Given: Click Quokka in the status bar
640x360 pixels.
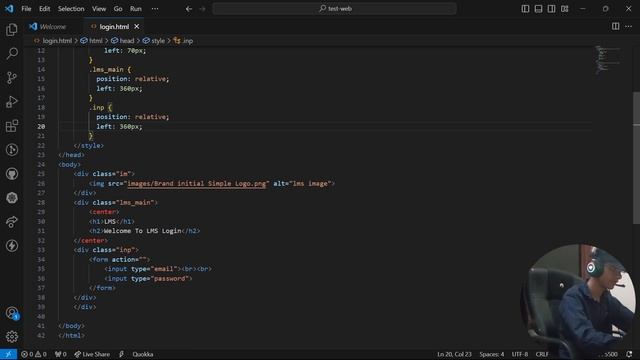Looking at the screenshot, I should point(142,354).
